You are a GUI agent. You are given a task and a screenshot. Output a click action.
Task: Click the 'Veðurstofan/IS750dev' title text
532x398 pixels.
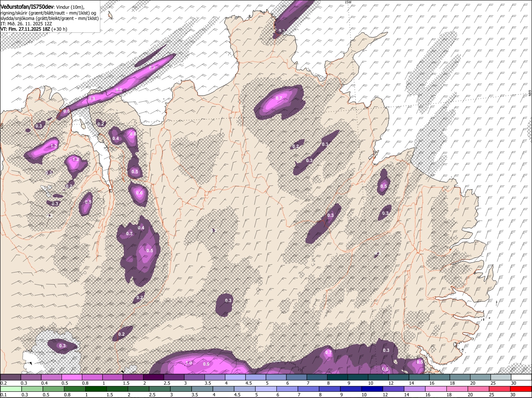[x=27, y=7]
